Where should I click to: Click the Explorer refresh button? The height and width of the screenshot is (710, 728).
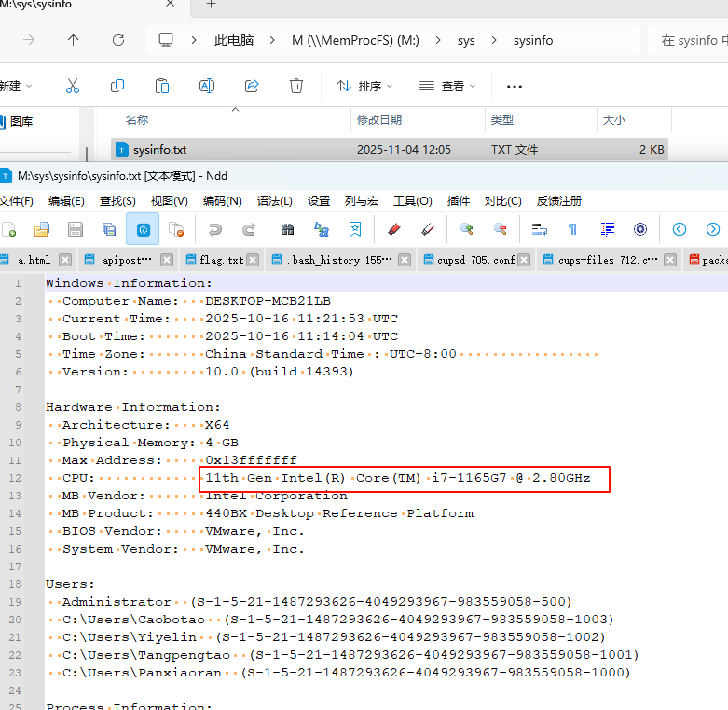[118, 40]
